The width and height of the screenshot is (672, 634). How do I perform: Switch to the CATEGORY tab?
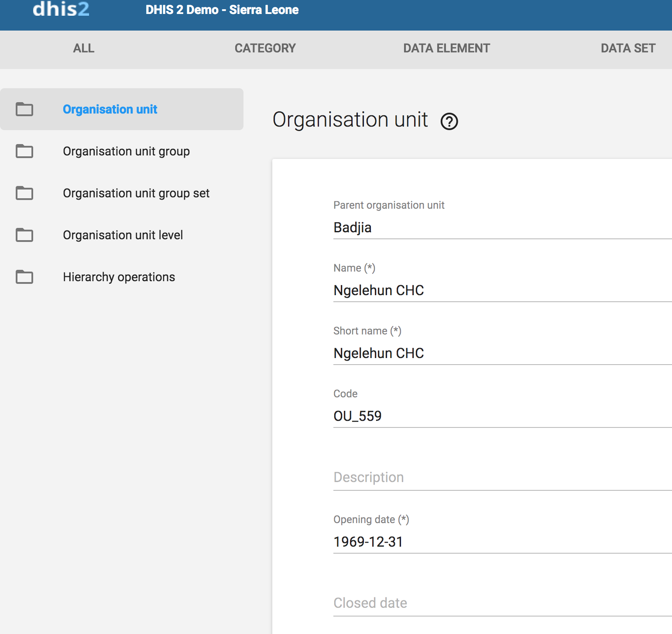click(265, 48)
